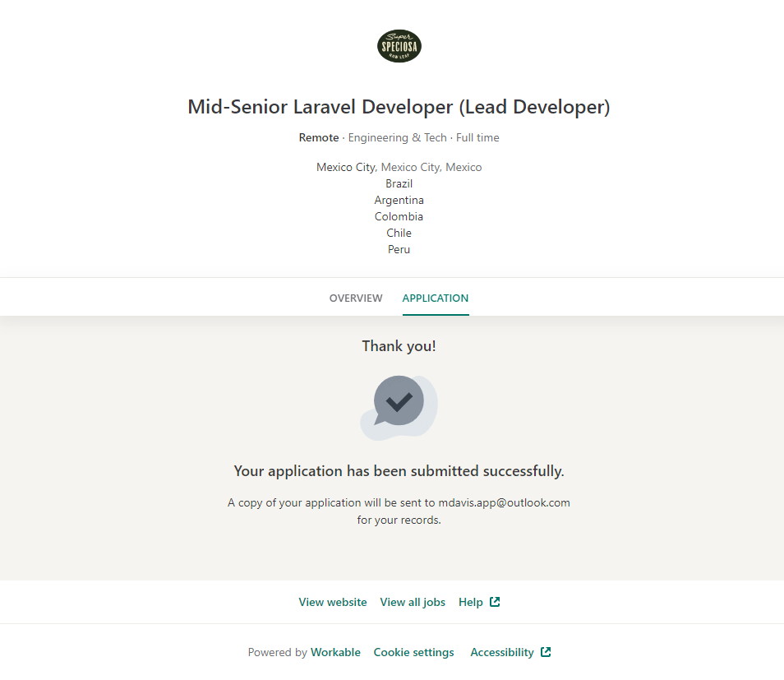This screenshot has width=784, height=680.
Task: Click the Brazil location entry
Action: (399, 183)
